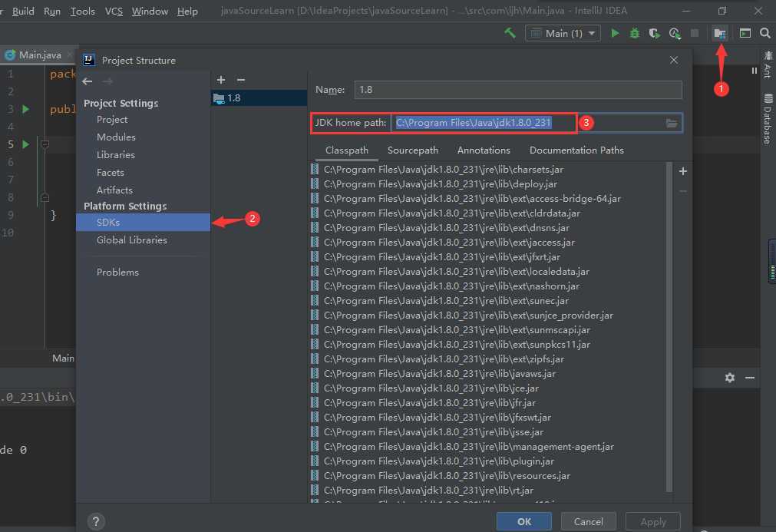This screenshot has height=532, width=776.
Task: Remove the selected SDK with the minus icon
Action: click(241, 80)
